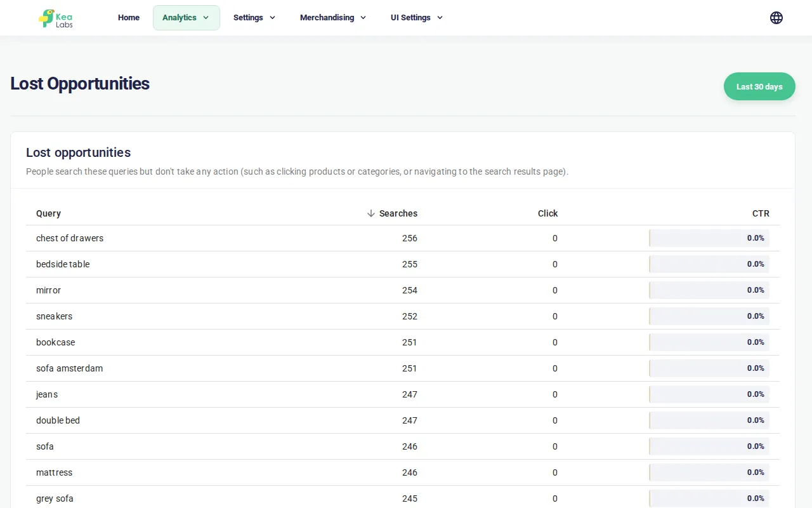Click the 252 searches value
The image size is (812, 508).
[410, 316]
